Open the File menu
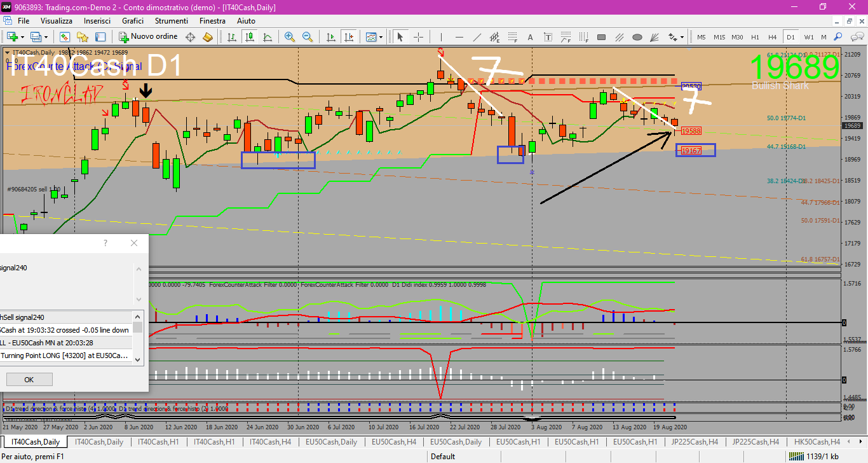868x463 pixels. click(24, 21)
